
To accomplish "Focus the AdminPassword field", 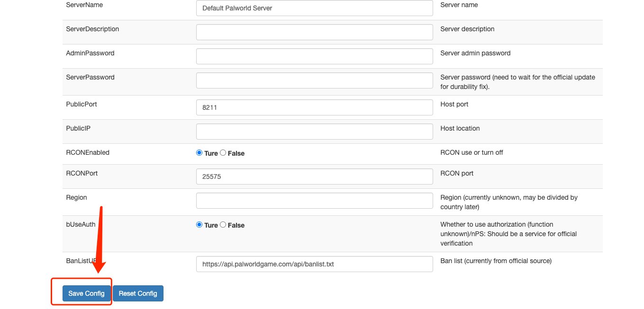I will [x=314, y=56].
